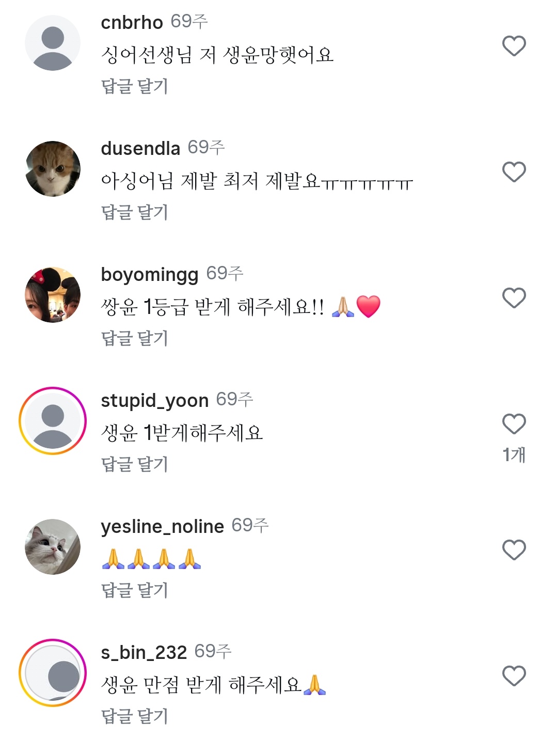Tap 답글 달기 under stupid_yoon's comment
This screenshot has height=756, width=556.
(135, 464)
